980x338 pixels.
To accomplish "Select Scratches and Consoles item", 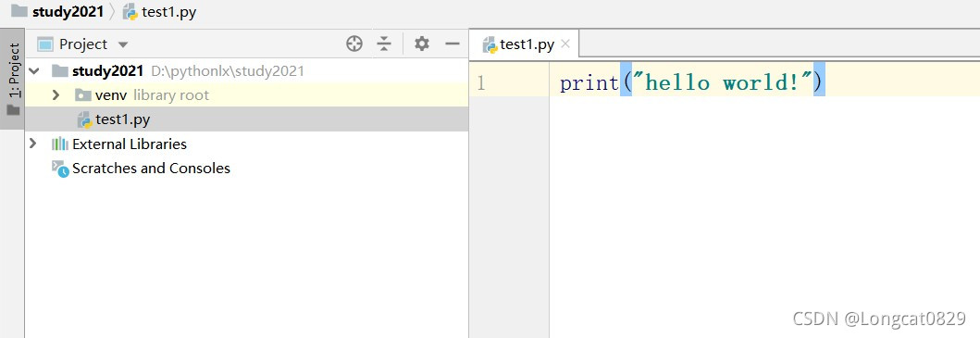I will click(x=151, y=169).
